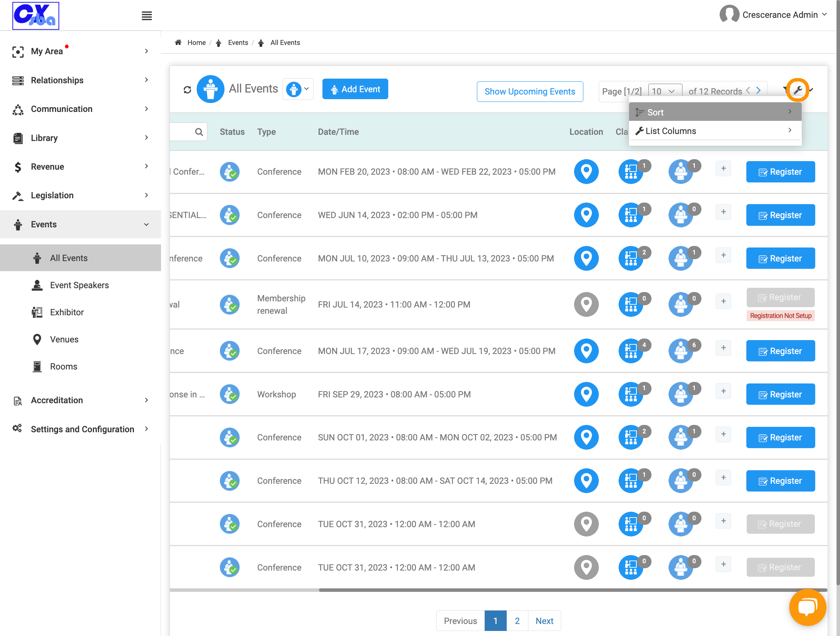The height and width of the screenshot is (636, 840).
Task: Register for FEB 20 conference
Action: 780,172
